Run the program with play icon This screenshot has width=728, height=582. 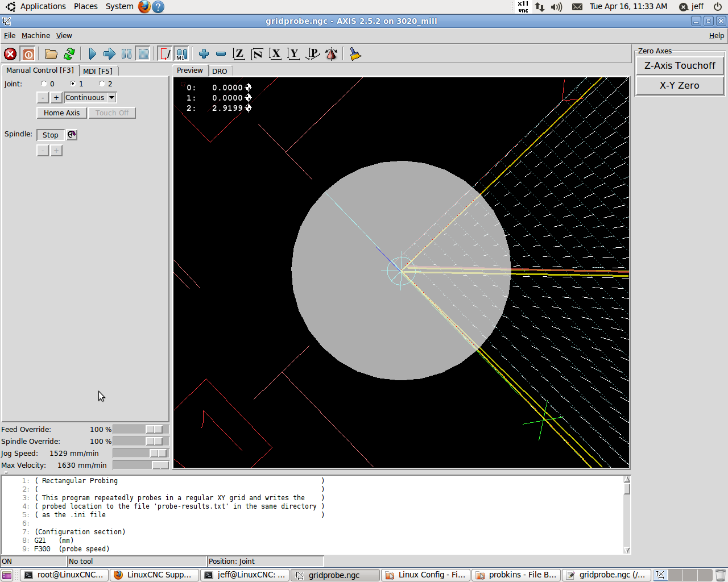point(93,54)
